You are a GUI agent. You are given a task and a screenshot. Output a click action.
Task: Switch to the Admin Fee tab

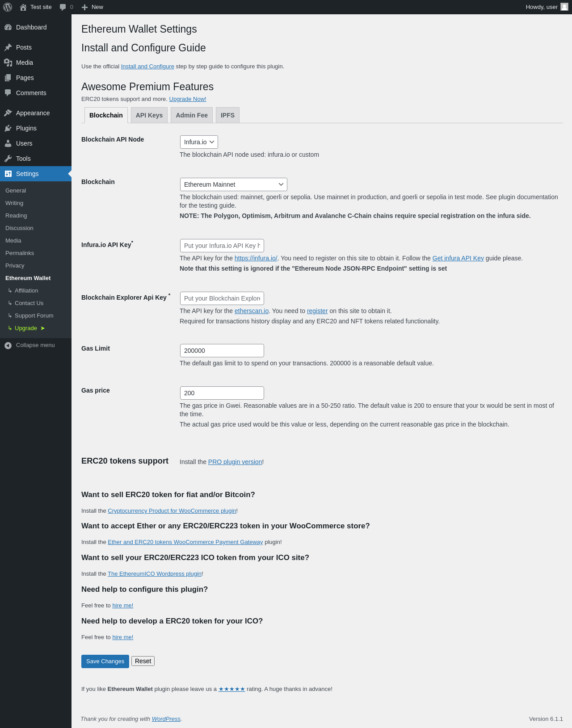[192, 115]
